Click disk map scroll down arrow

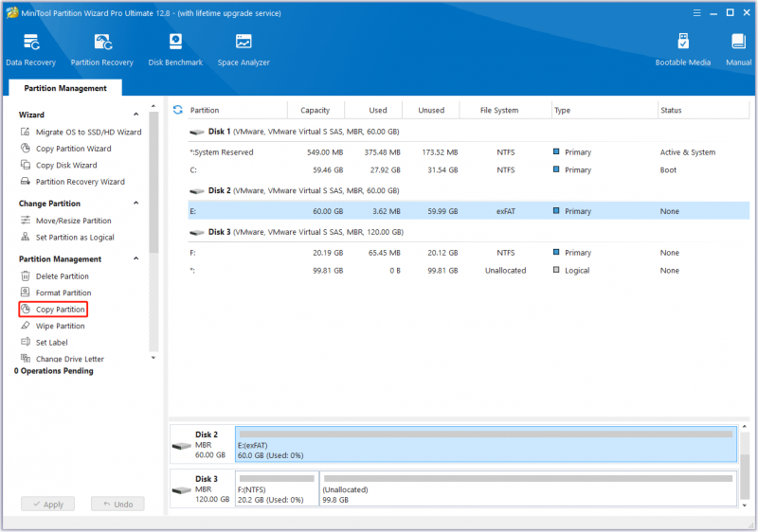pos(745,505)
